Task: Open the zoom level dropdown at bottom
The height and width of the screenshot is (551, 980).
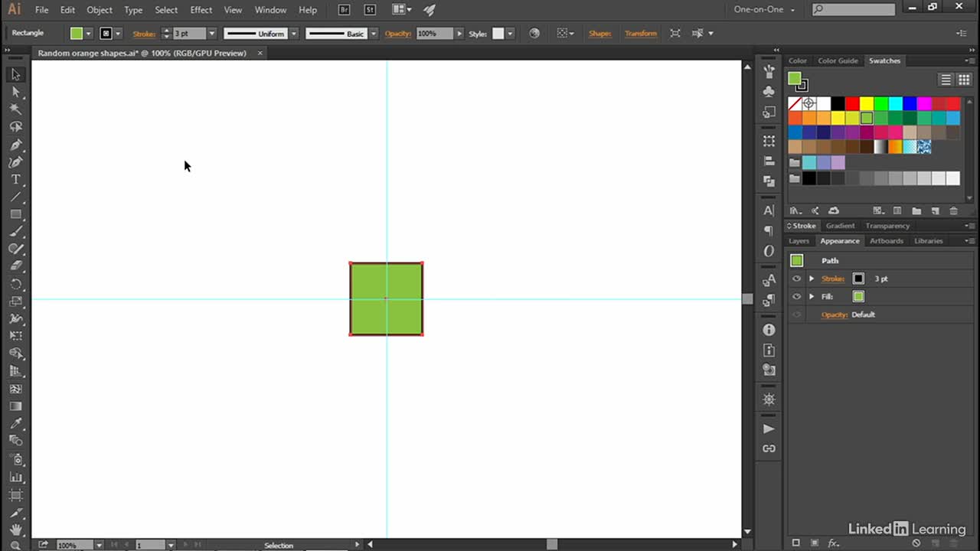Action: click(x=100, y=545)
